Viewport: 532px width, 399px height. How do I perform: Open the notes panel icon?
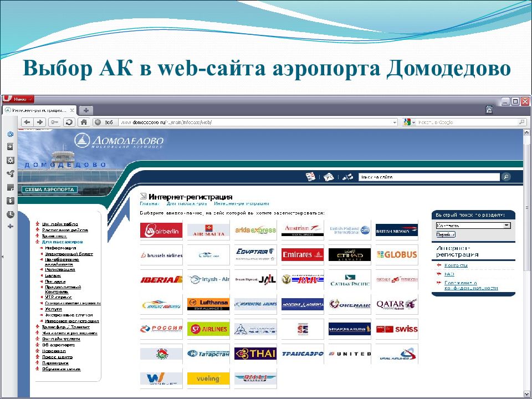(x=11, y=187)
